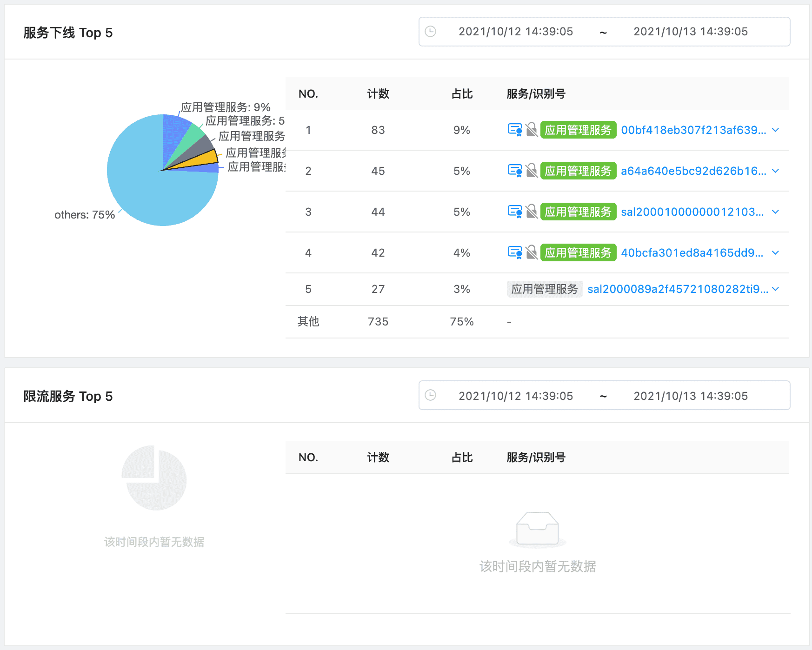Click 计数 header in 服务下线 table
Viewport: 812px width, 650px height.
[x=378, y=93]
